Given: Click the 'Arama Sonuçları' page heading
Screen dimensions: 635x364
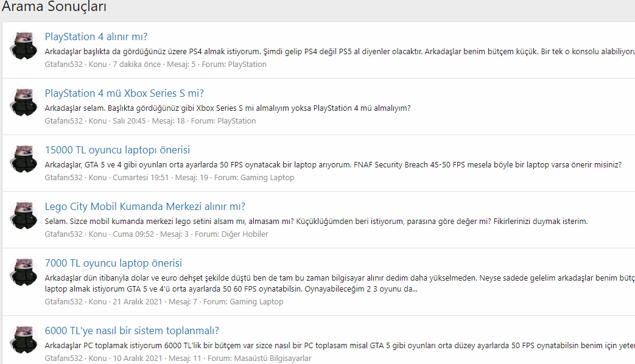Looking at the screenshot, I should (x=54, y=7).
